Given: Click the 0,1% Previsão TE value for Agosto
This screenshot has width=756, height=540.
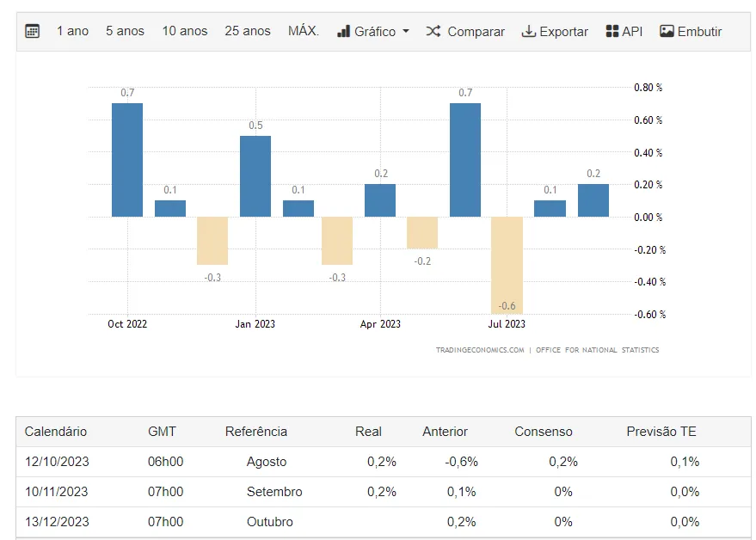Looking at the screenshot, I should point(685,462).
